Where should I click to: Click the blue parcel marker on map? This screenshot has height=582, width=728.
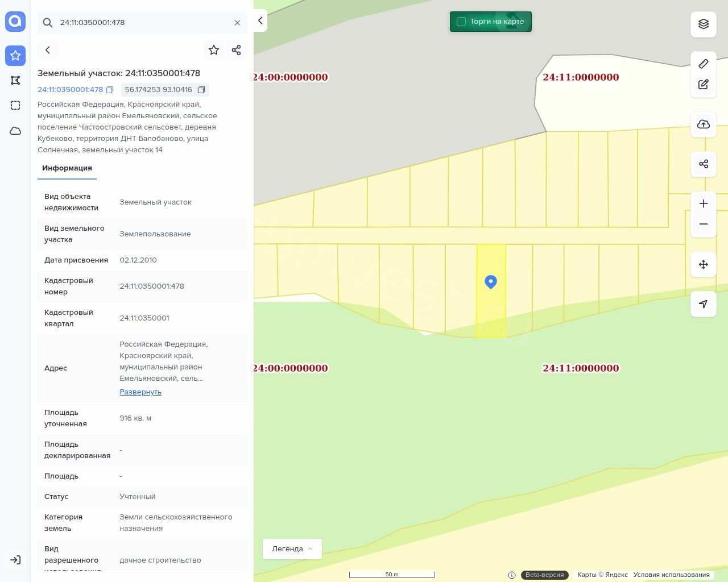click(x=491, y=282)
